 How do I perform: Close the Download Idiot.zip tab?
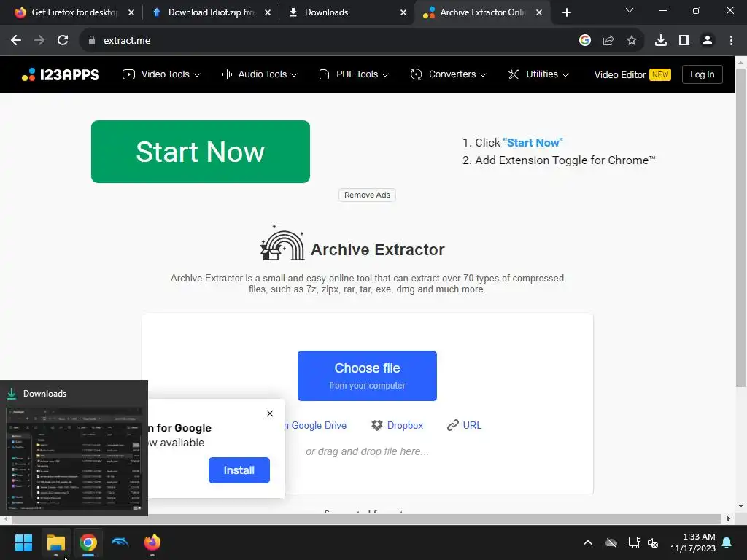(x=268, y=12)
